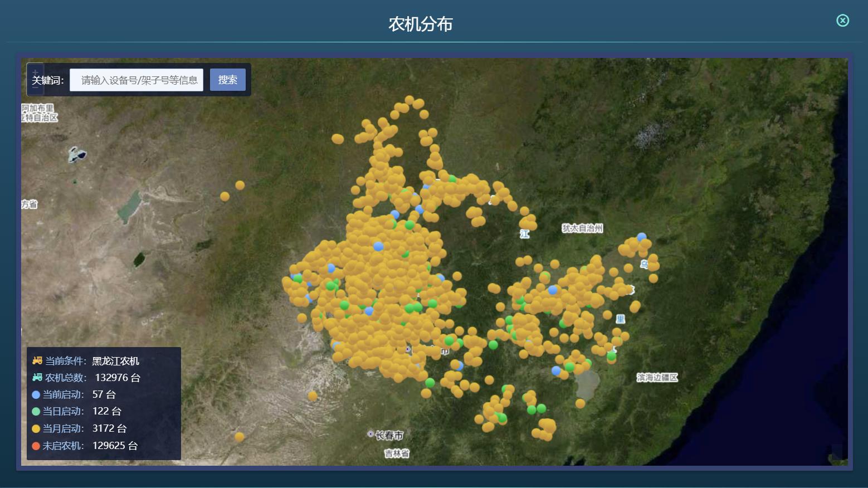868x488 pixels.
Task: Click the device number keyword input field
Action: pos(137,79)
